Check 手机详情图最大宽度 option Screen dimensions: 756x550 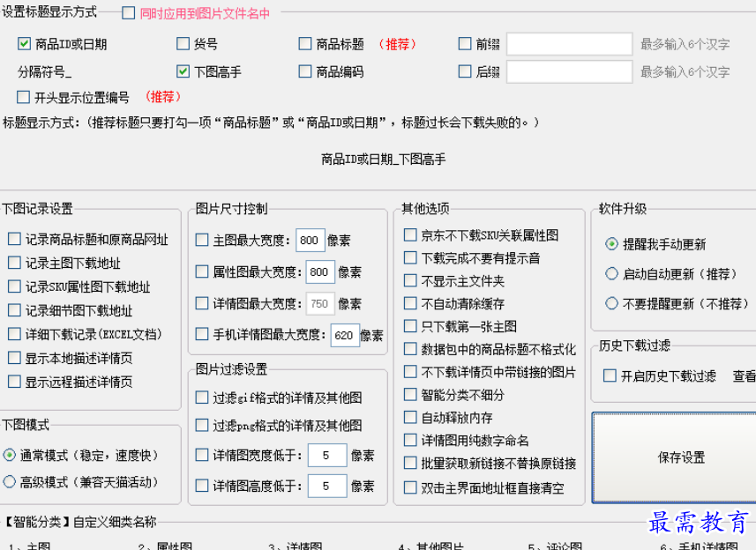coord(202,334)
